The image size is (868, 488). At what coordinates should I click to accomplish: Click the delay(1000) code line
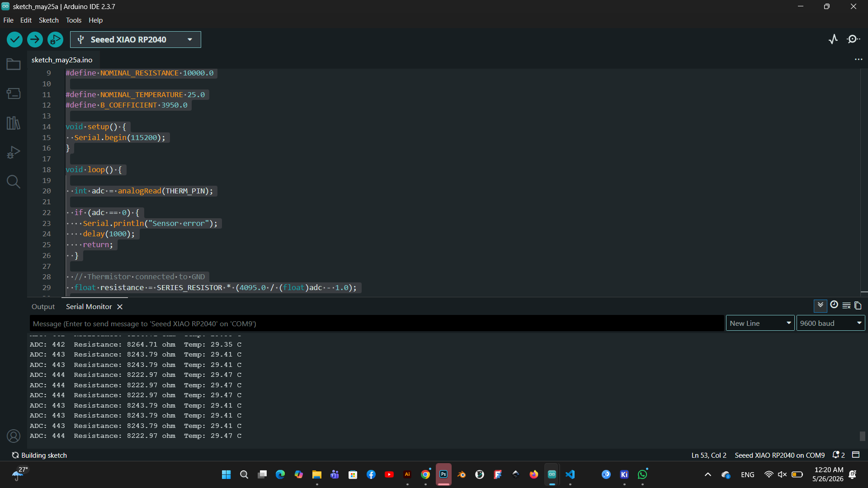point(108,234)
